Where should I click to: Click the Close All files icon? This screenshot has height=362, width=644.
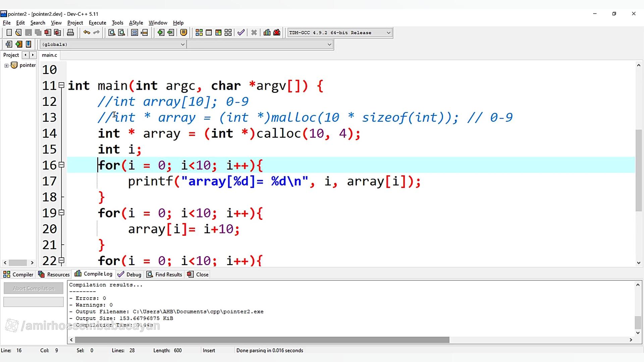coord(57,33)
